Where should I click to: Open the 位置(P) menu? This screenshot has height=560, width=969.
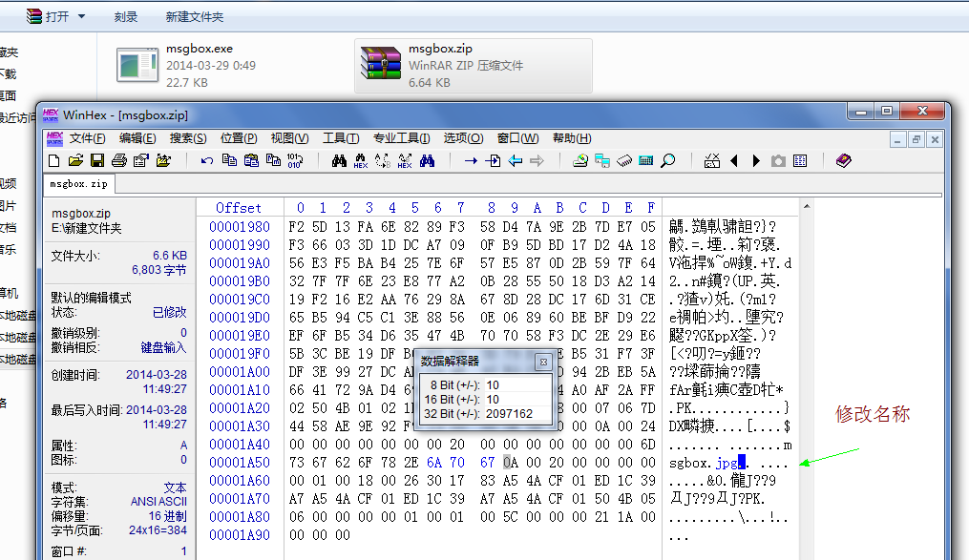pos(239,138)
